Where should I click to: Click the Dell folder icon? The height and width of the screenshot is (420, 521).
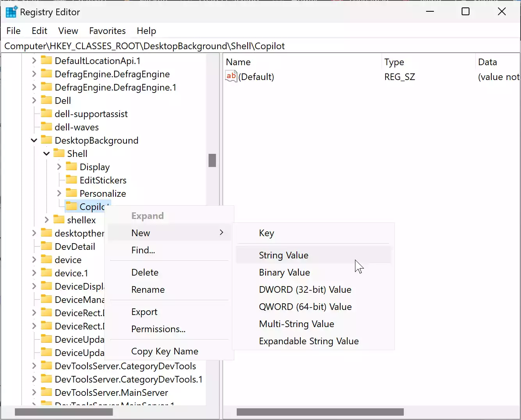[x=46, y=100]
